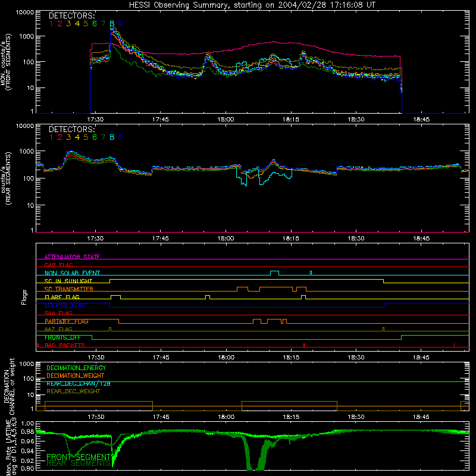Click the REAR SEGMENTS livetime legend label

pos(79,464)
